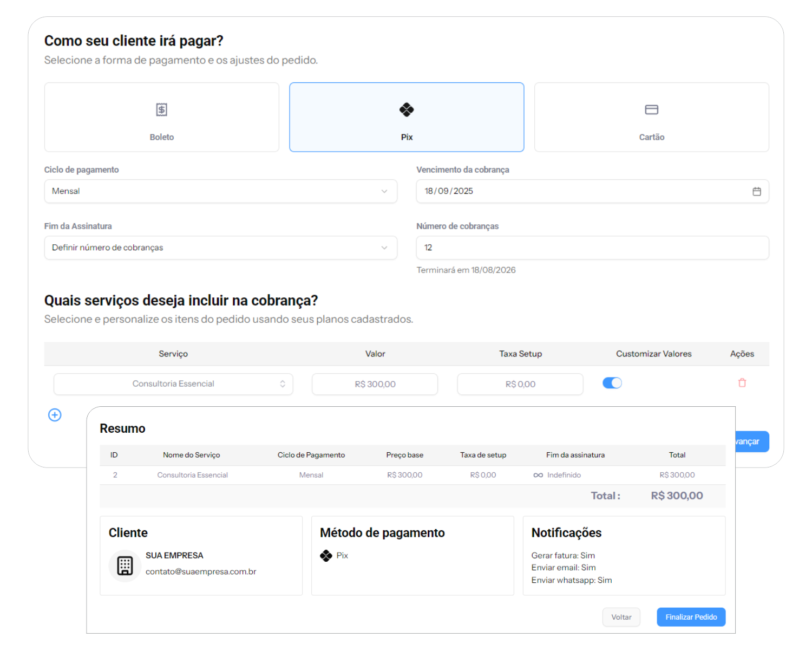Click the company building icon in Cliente
Image resolution: width=812 pixels, height=650 pixels.
(125, 565)
